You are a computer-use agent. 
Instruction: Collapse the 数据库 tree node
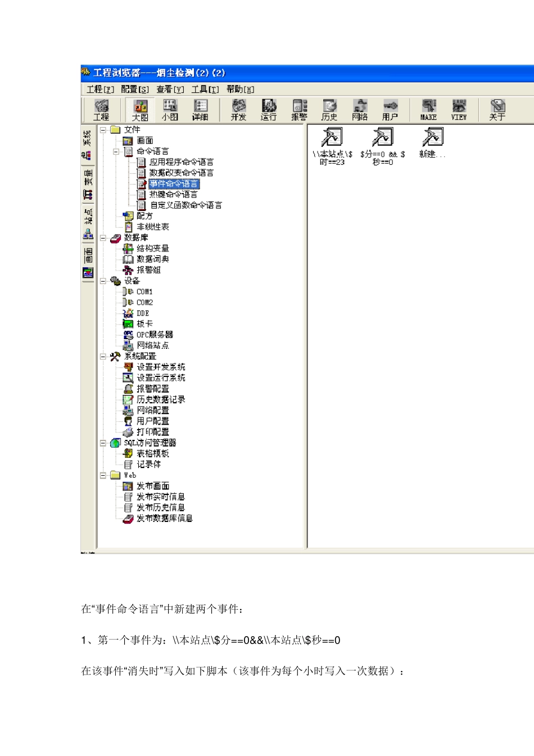(x=103, y=238)
